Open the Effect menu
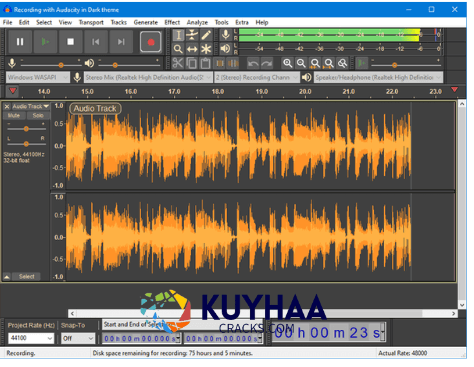 click(172, 22)
